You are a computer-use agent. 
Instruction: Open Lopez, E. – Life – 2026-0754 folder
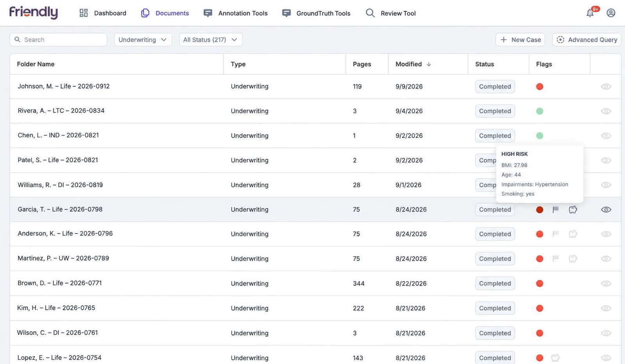[59, 358]
